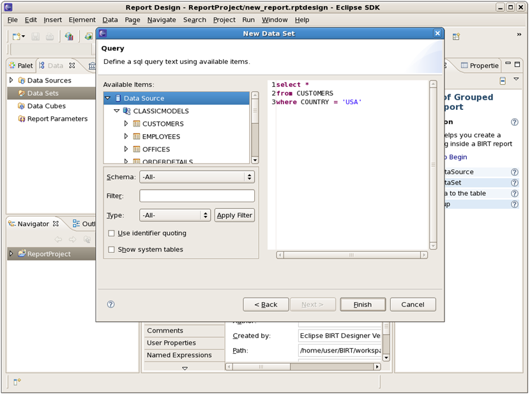
Task: Click the help icon beside taSet step
Action: click(x=514, y=183)
